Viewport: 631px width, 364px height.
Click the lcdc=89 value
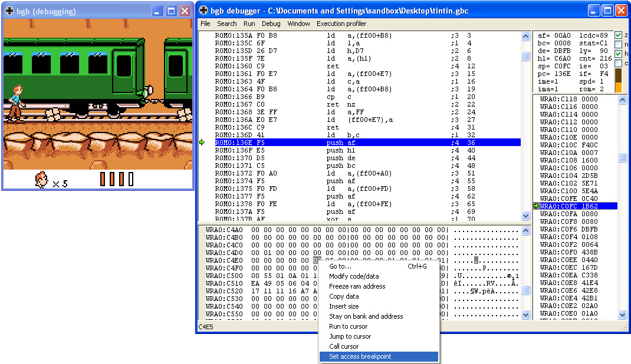point(594,35)
